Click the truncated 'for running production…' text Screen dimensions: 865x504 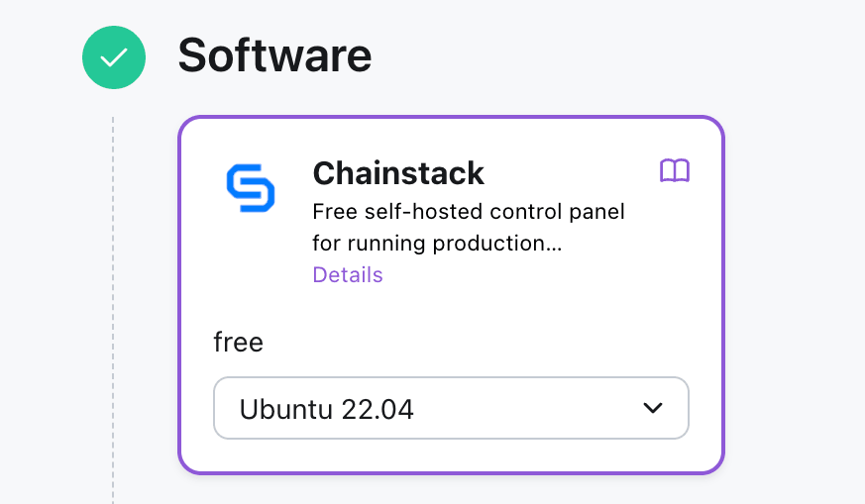437,243
